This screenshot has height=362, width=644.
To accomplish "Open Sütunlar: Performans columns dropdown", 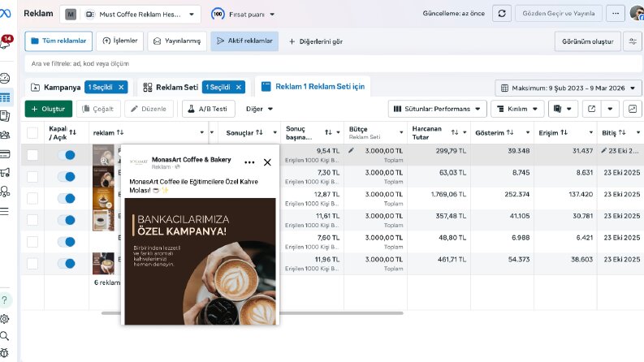I will pos(437,109).
